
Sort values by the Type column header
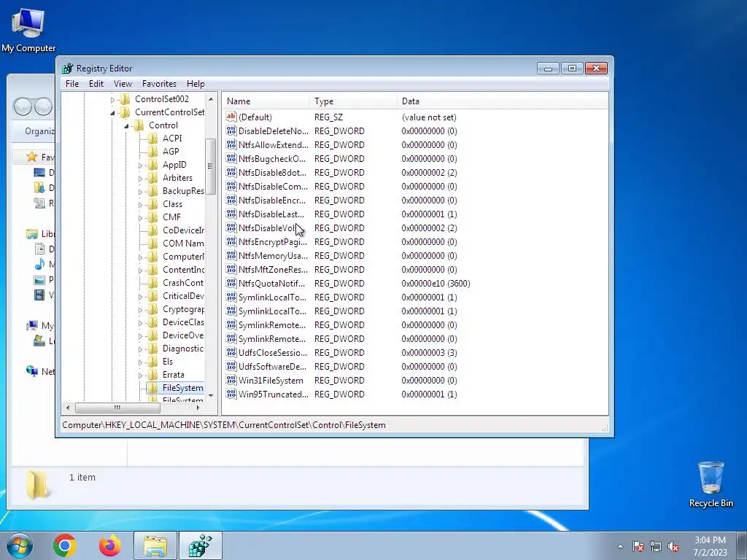click(353, 101)
